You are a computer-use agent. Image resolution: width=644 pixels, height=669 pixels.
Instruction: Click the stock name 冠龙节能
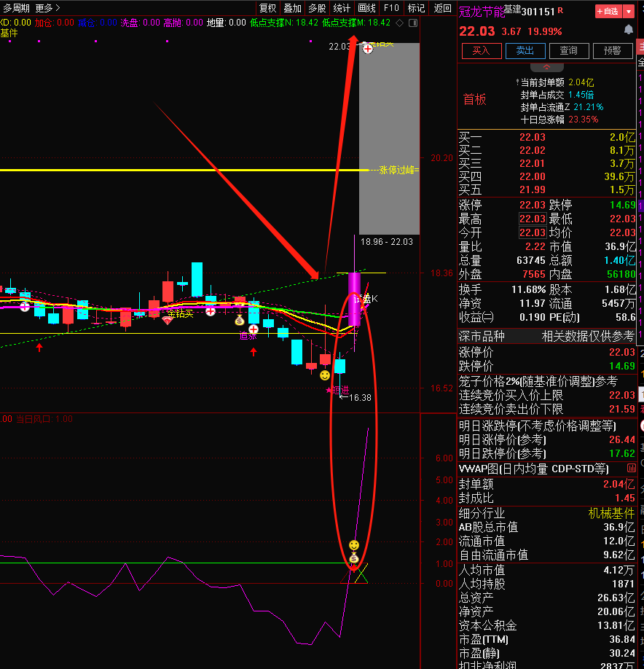(482, 12)
